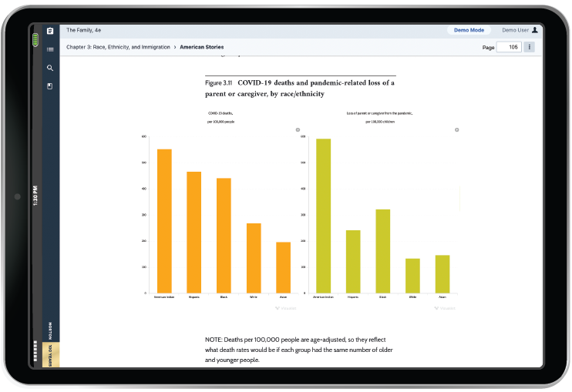The height and width of the screenshot is (392, 572).
Task: Click the orange Asian deaths bar
Action: [283, 267]
